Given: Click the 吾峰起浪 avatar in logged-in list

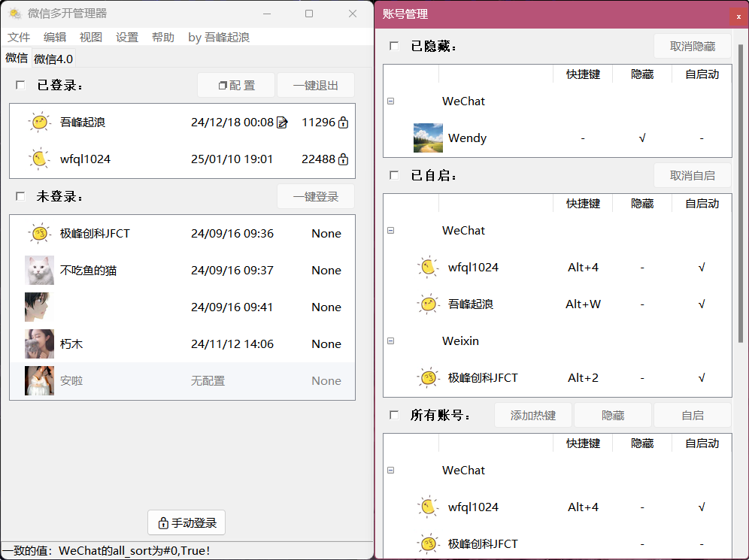Looking at the screenshot, I should (39, 123).
